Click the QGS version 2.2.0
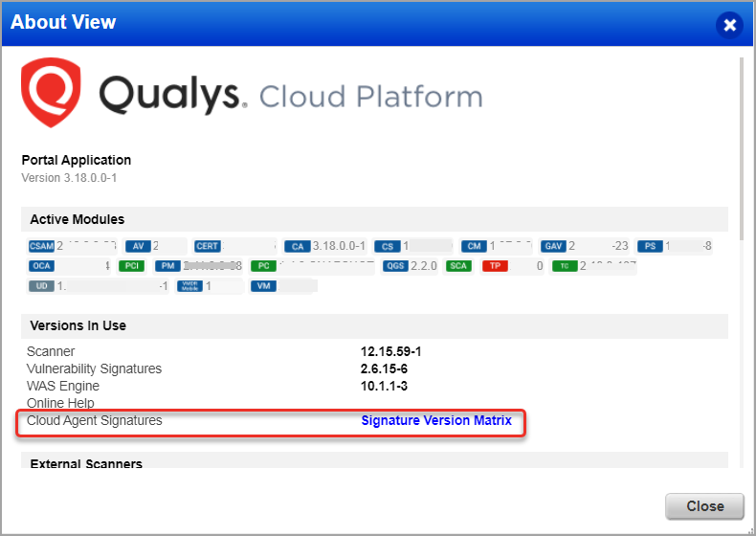The image size is (756, 536). (x=424, y=266)
